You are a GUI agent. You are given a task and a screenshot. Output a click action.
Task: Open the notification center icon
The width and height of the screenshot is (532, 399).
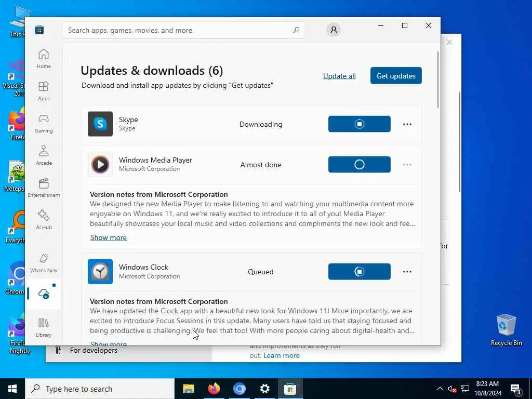point(516,389)
